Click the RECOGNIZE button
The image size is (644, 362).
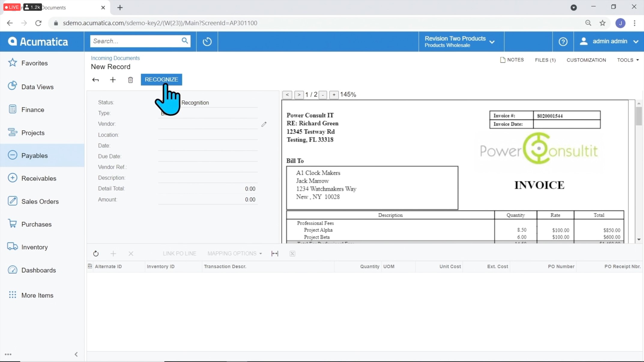click(x=162, y=79)
